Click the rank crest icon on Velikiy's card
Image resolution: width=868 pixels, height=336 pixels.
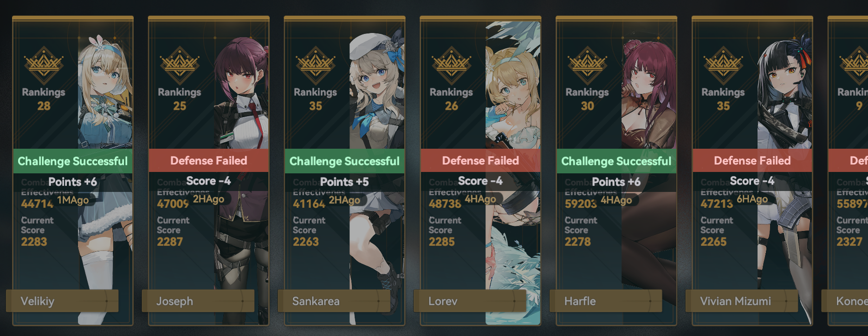[44, 65]
